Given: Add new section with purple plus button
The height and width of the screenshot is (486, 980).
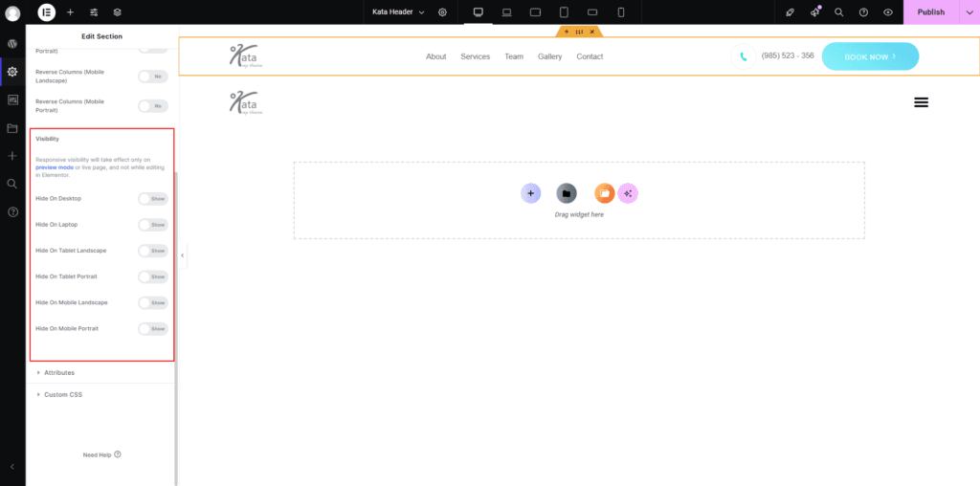Looking at the screenshot, I should click(x=530, y=193).
